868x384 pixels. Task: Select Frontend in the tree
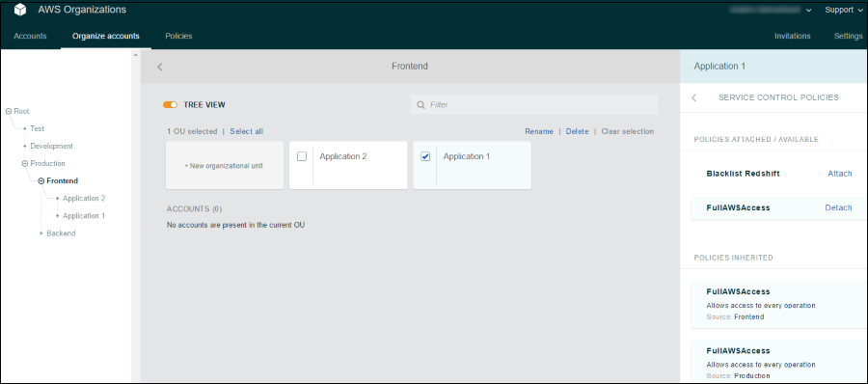click(x=63, y=180)
